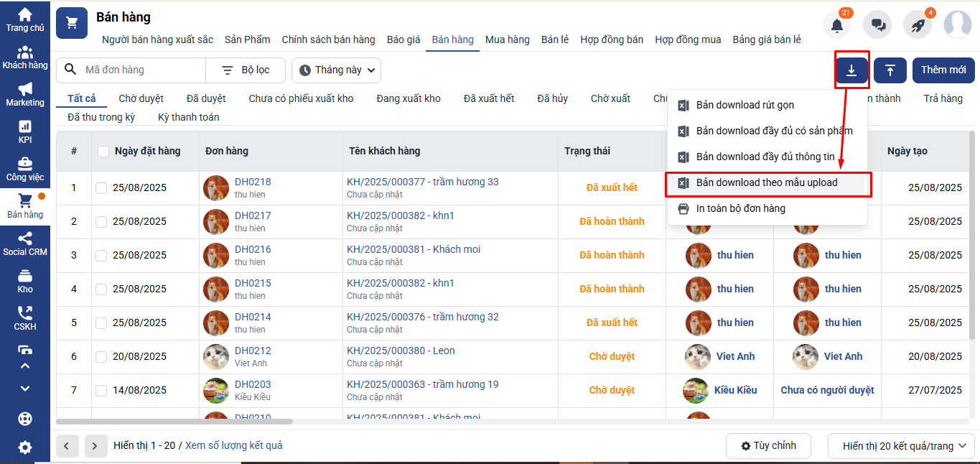
Task: Open the Tháng này date dropdown
Action: [336, 70]
